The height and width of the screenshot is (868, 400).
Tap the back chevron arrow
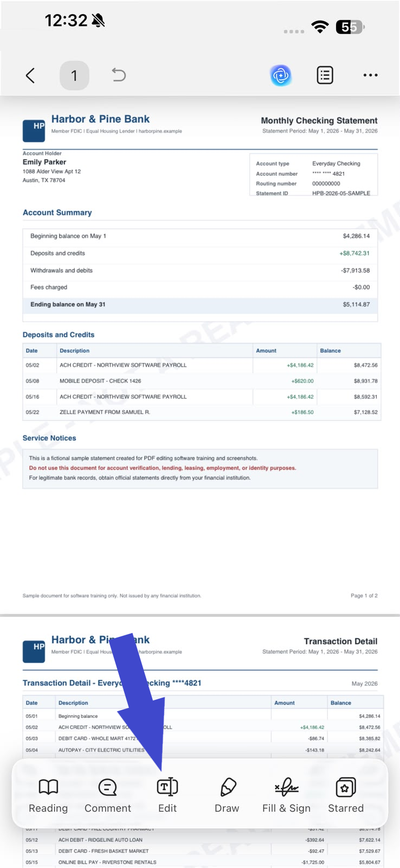pos(30,75)
